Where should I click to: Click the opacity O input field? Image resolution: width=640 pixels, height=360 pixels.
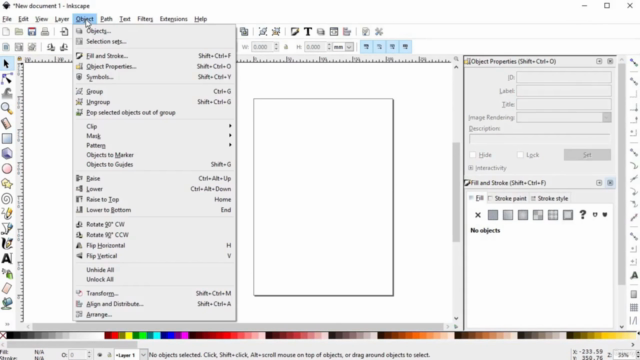[78, 355]
